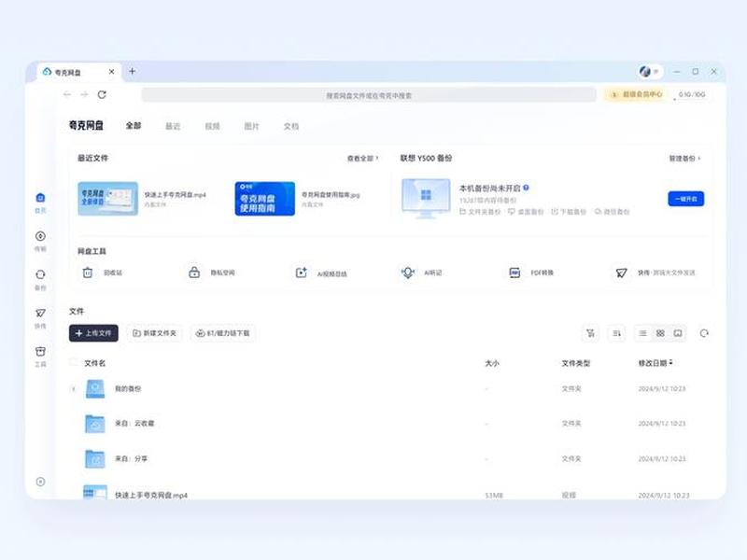Select the 最近 tab
Viewport: 747px width, 560px height.
click(173, 126)
